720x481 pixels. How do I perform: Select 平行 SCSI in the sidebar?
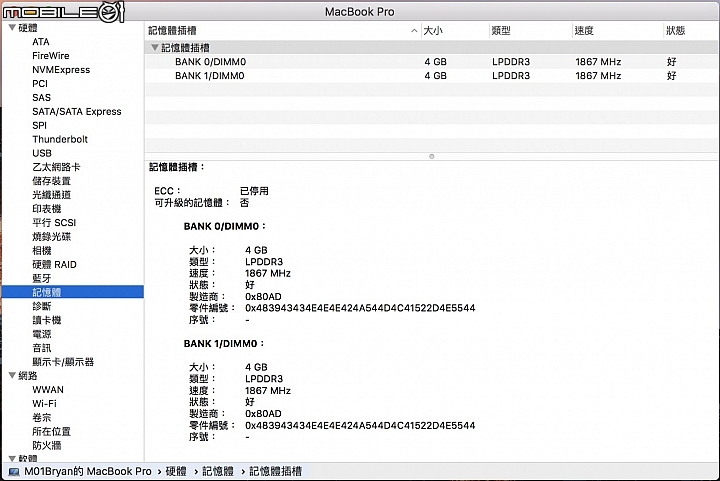54,223
